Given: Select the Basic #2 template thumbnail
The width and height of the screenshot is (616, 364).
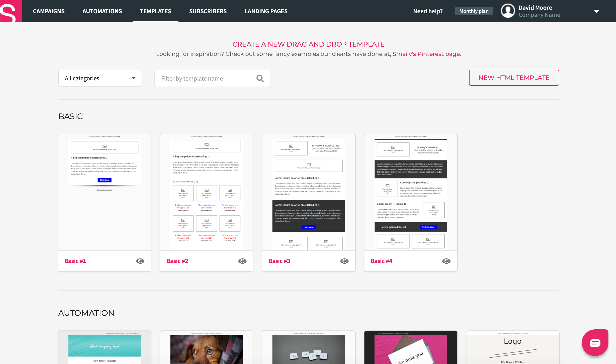Looking at the screenshot, I should (206, 192).
